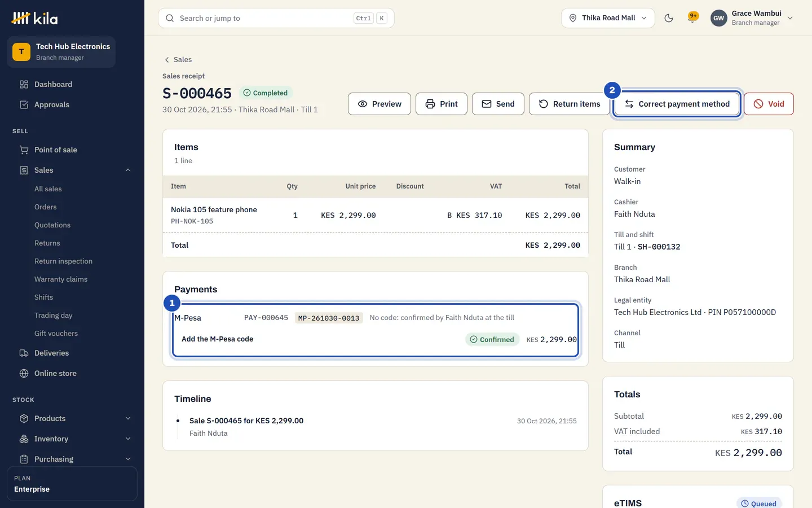Open Orders under Sales

pos(46,207)
